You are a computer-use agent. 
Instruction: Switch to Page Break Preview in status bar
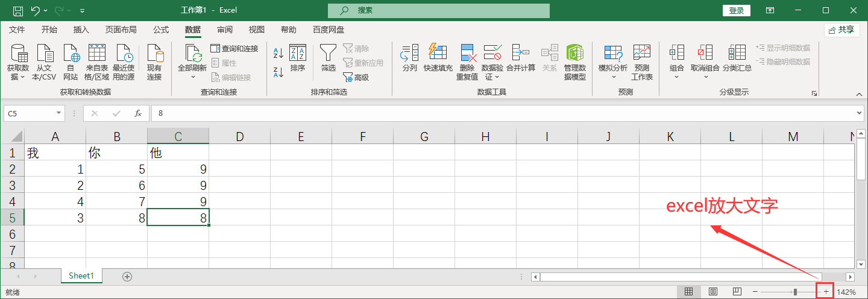737,292
